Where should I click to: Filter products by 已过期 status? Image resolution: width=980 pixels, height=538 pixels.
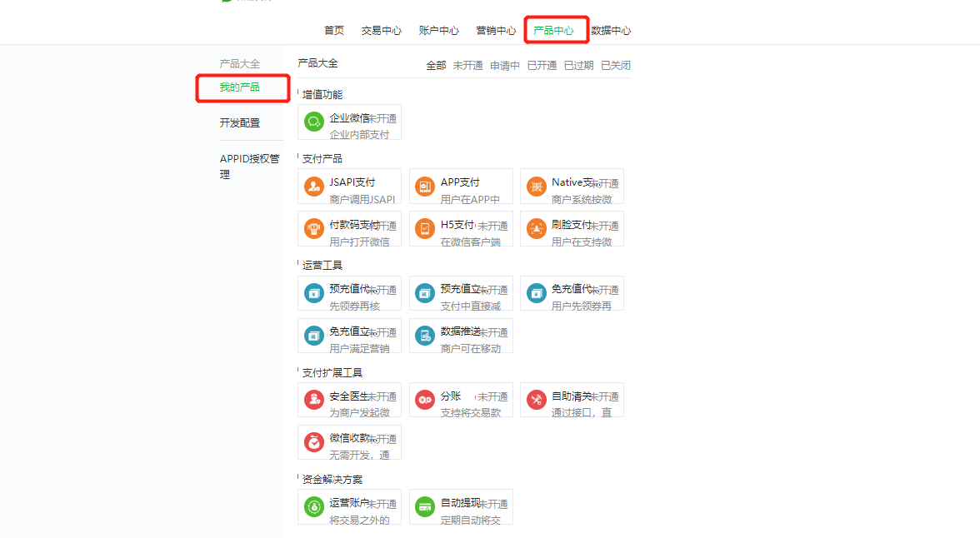coord(578,65)
